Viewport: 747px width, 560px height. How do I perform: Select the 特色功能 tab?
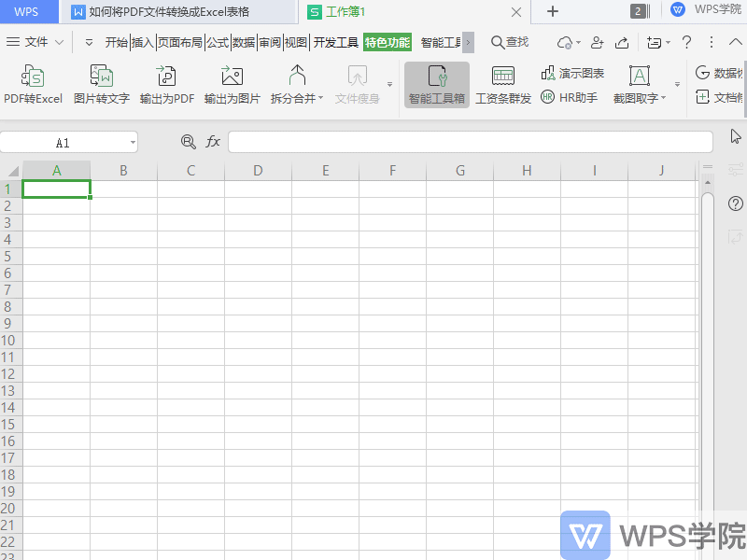point(388,42)
